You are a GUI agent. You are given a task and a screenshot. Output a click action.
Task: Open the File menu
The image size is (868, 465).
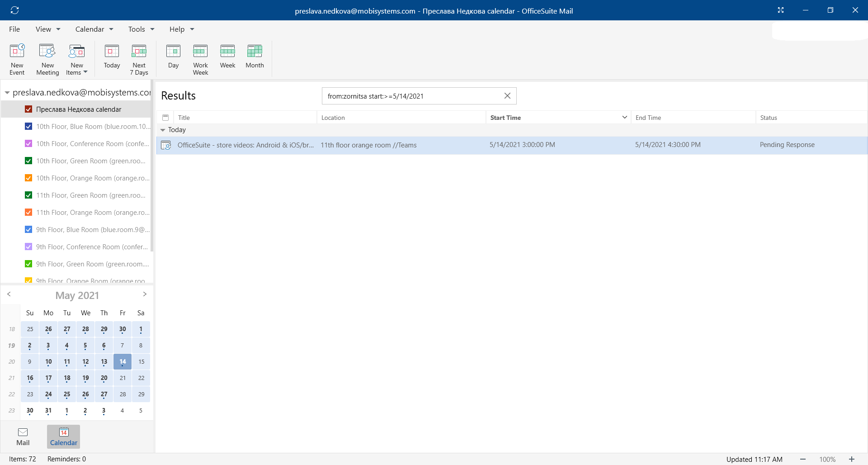14,29
